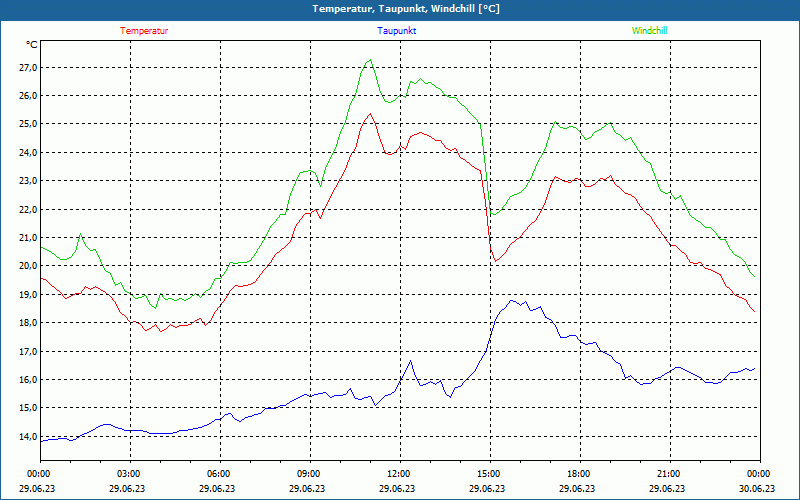Screen dimensions: 800x500
Task: Select the green 'Windchill' legend label
Action: pos(649,31)
